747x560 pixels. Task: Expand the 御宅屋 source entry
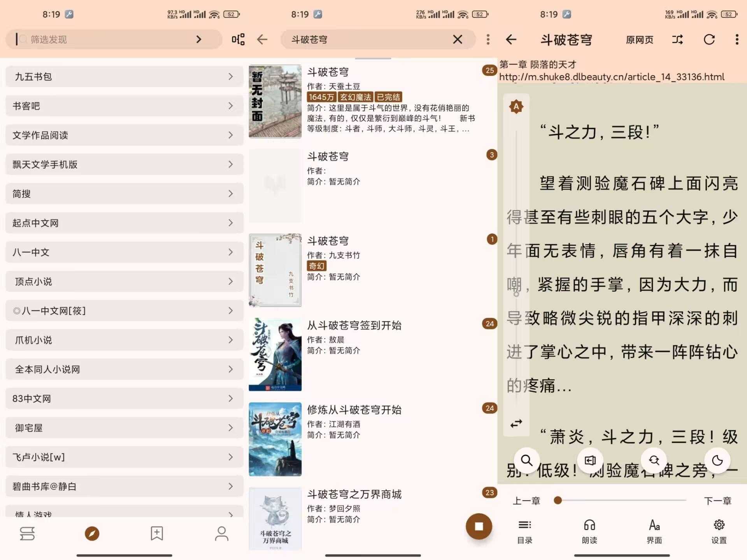pos(124,428)
